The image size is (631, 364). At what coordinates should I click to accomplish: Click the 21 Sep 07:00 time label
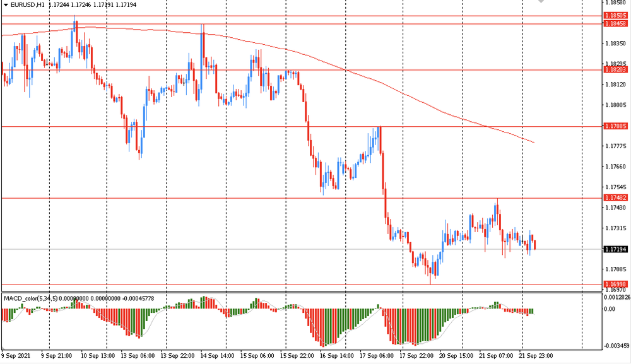pos(496,356)
